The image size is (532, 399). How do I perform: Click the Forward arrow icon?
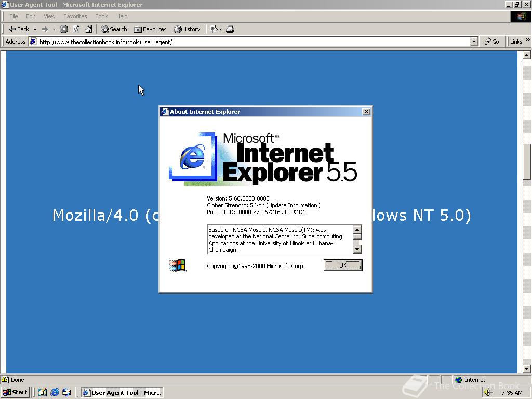45,29
